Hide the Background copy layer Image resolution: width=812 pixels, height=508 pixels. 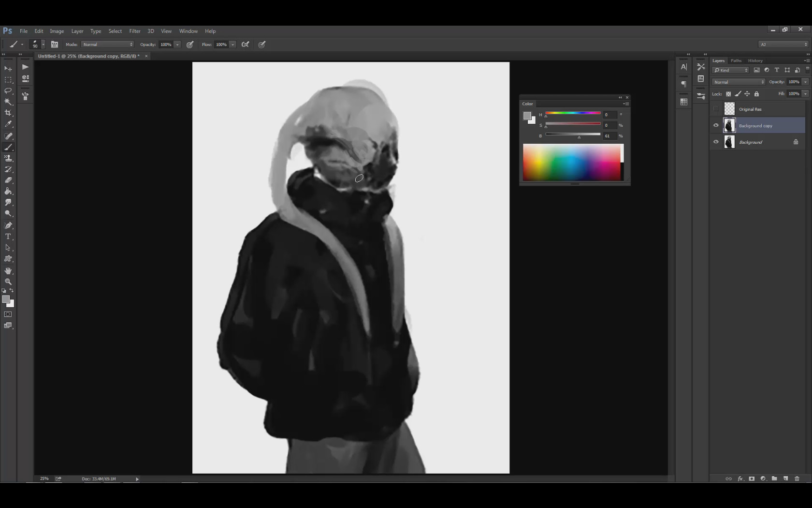716,125
